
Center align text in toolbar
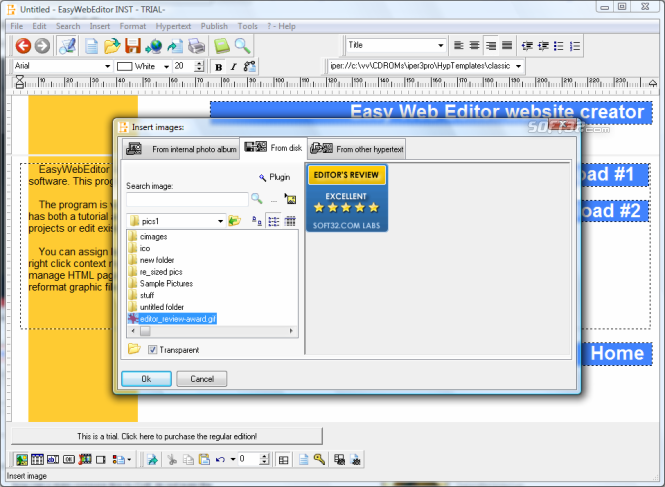474,45
